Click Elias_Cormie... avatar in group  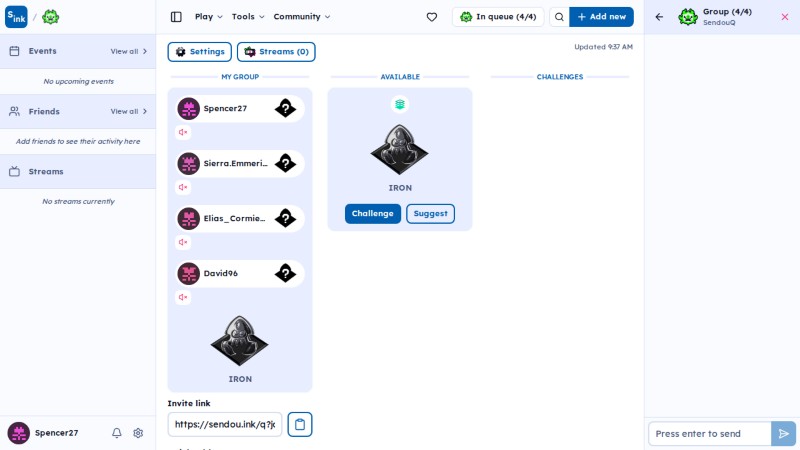[x=188, y=219]
